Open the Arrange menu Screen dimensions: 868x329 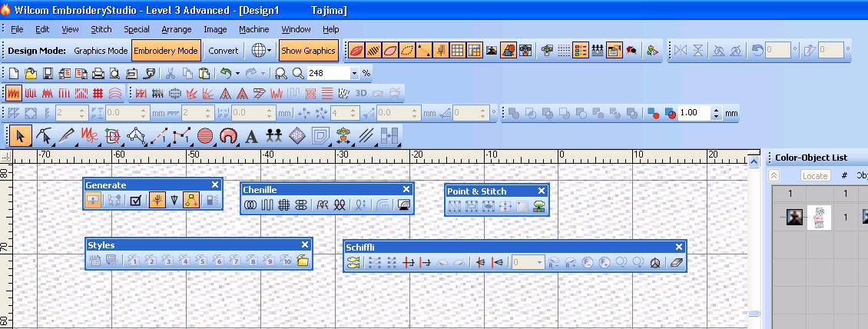click(x=177, y=29)
